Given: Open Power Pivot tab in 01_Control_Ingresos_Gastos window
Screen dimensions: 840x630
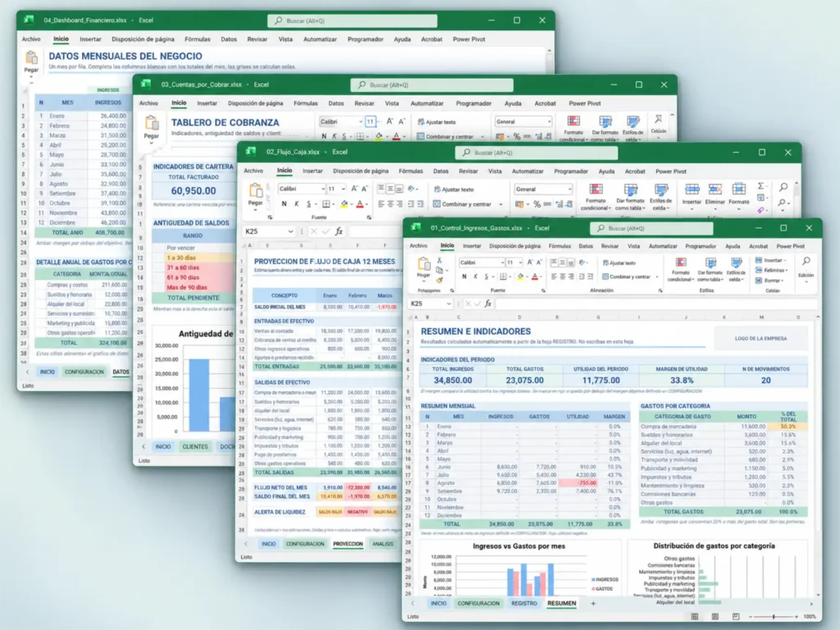Looking at the screenshot, I should pos(790,246).
